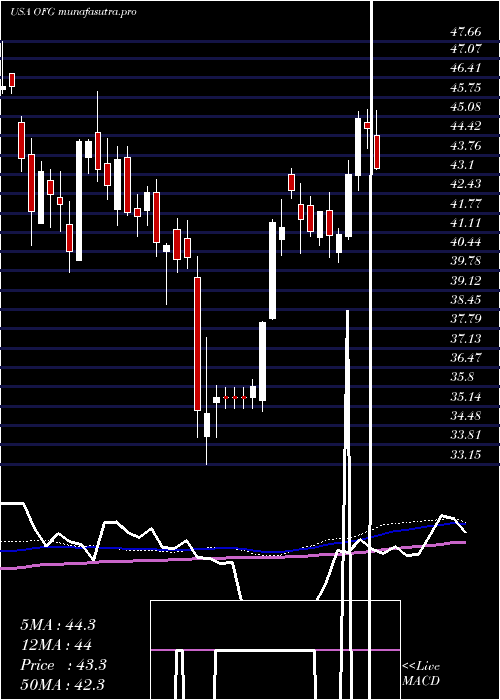Screen dimensions: 500x700
Task: Click the latest red candlestick at chart's right end
Action: coord(377,152)
